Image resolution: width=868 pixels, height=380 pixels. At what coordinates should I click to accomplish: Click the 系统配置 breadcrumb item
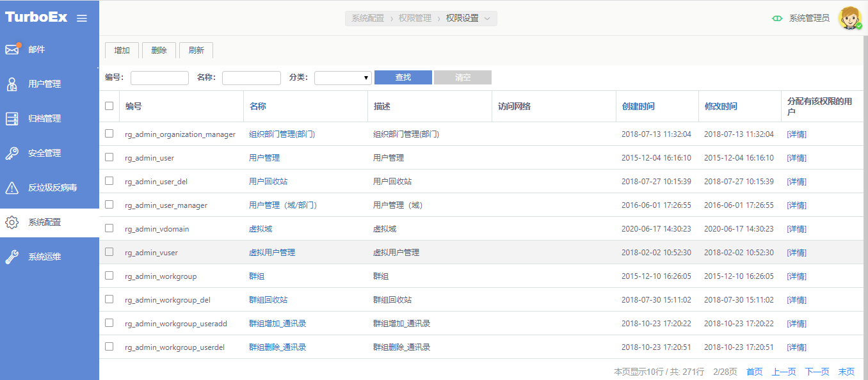pos(368,19)
